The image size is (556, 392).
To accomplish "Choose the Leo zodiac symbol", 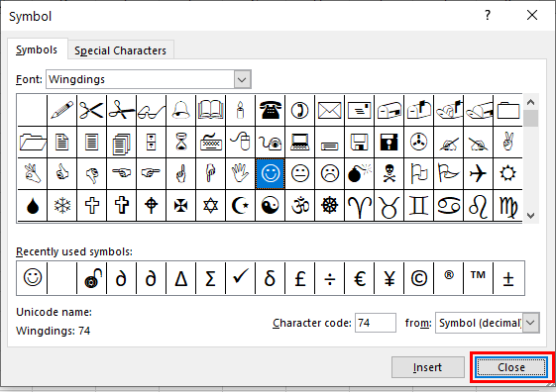I will [478, 205].
